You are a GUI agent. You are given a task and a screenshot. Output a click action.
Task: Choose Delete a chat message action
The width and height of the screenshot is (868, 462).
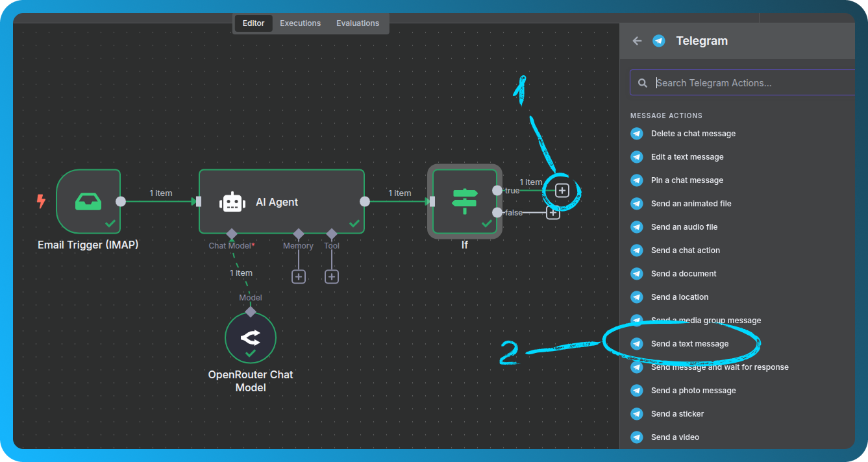[x=693, y=134]
